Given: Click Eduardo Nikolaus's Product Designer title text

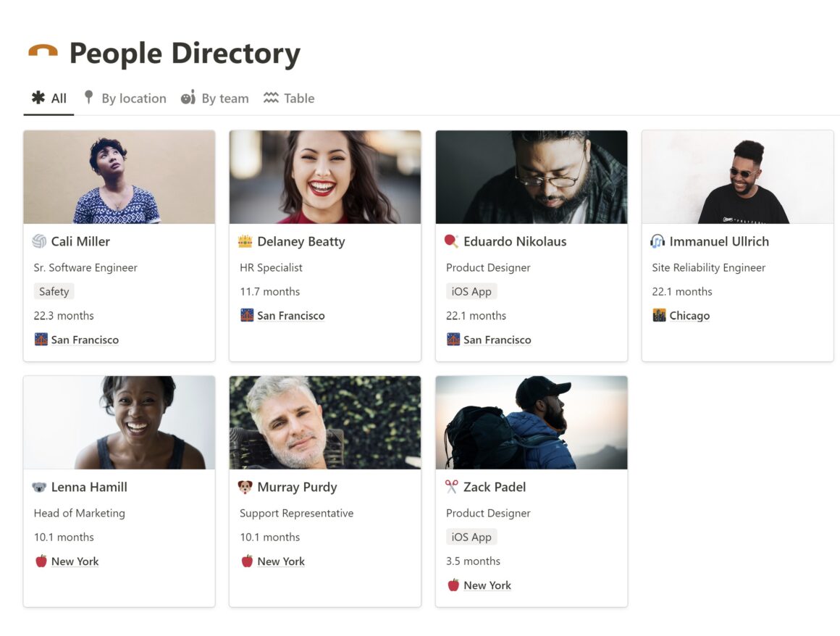Looking at the screenshot, I should tap(488, 267).
